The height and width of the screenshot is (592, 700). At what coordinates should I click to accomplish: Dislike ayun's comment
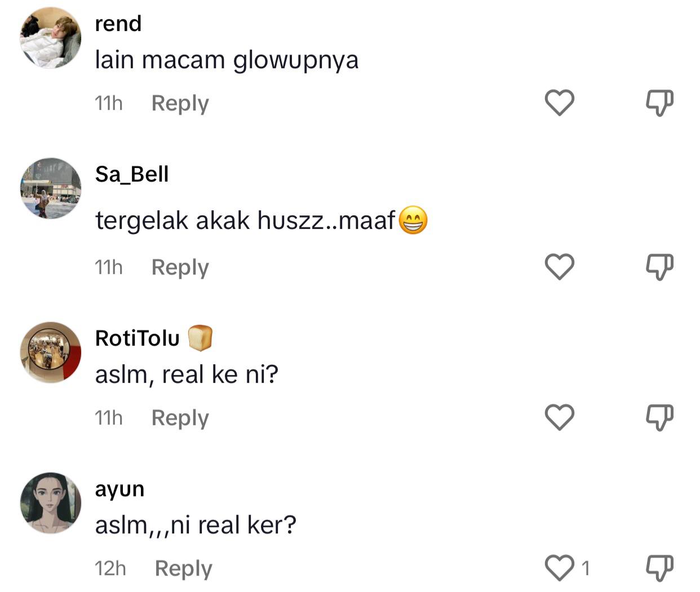[x=659, y=568]
